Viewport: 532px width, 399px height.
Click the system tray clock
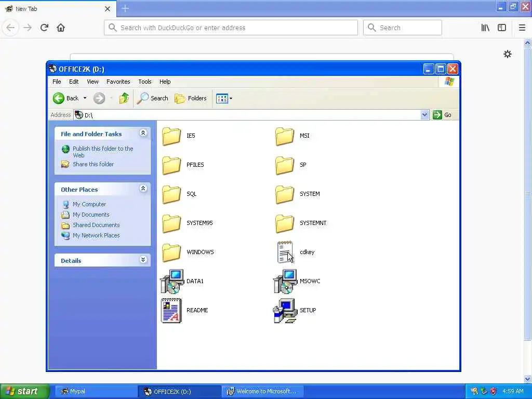click(x=513, y=391)
